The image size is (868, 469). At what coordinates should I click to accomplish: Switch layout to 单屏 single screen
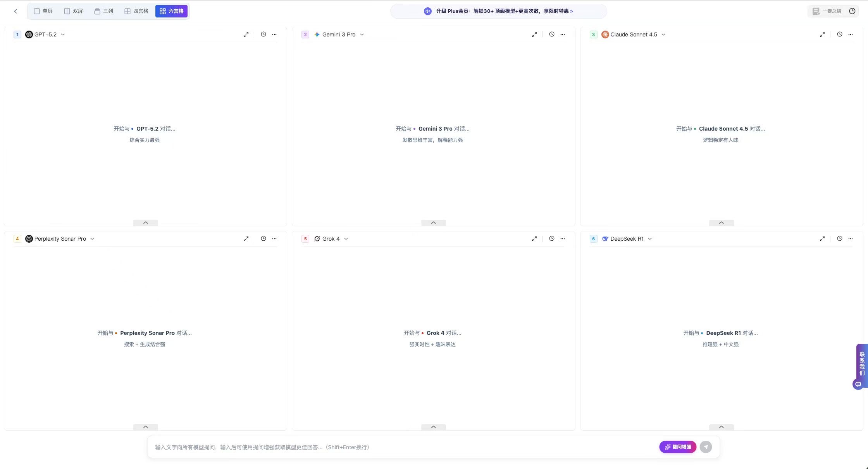click(43, 11)
